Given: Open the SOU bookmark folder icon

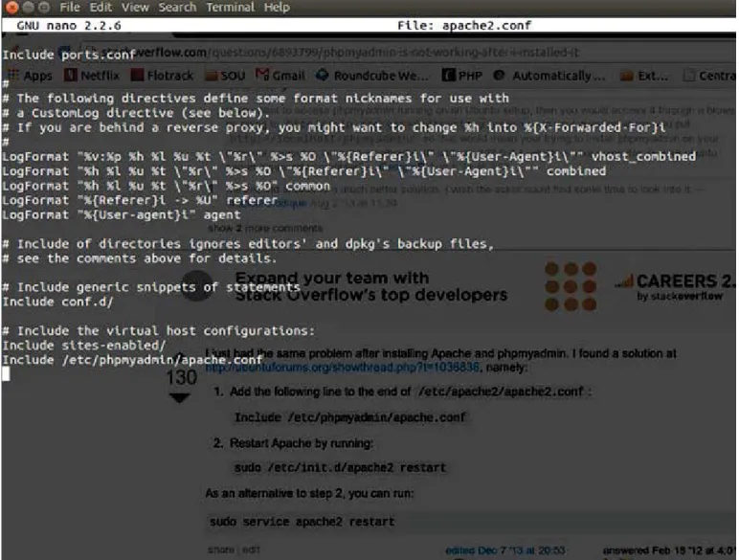Looking at the screenshot, I should coord(212,76).
